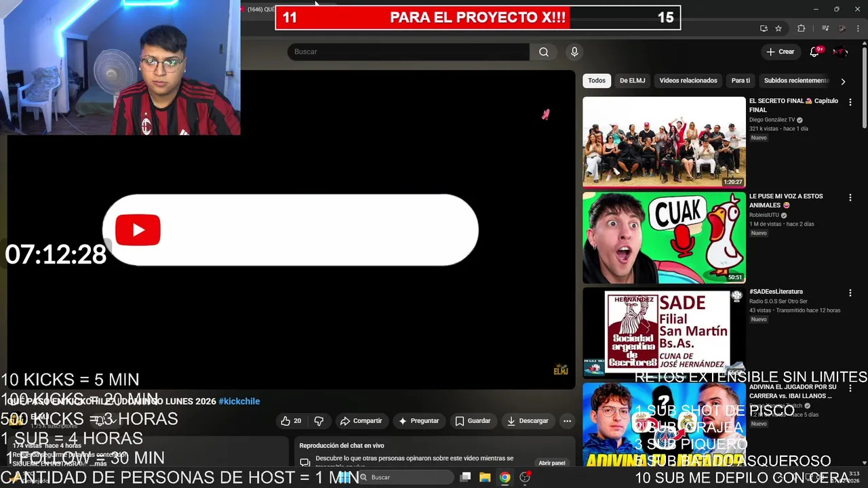Screen dimensions: 868x488
Task: Open the CUAK video thumbnail
Action: (664, 237)
